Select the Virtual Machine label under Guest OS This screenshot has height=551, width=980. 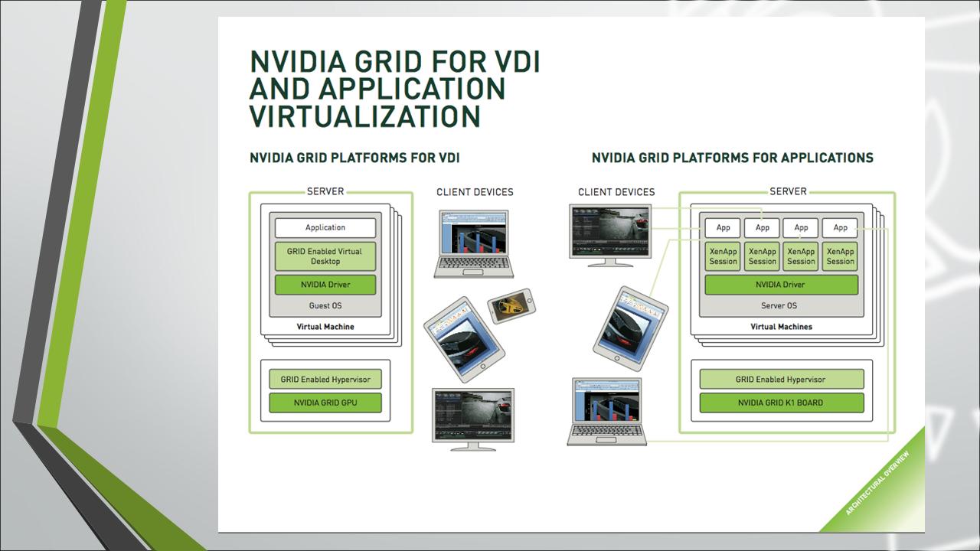point(325,327)
